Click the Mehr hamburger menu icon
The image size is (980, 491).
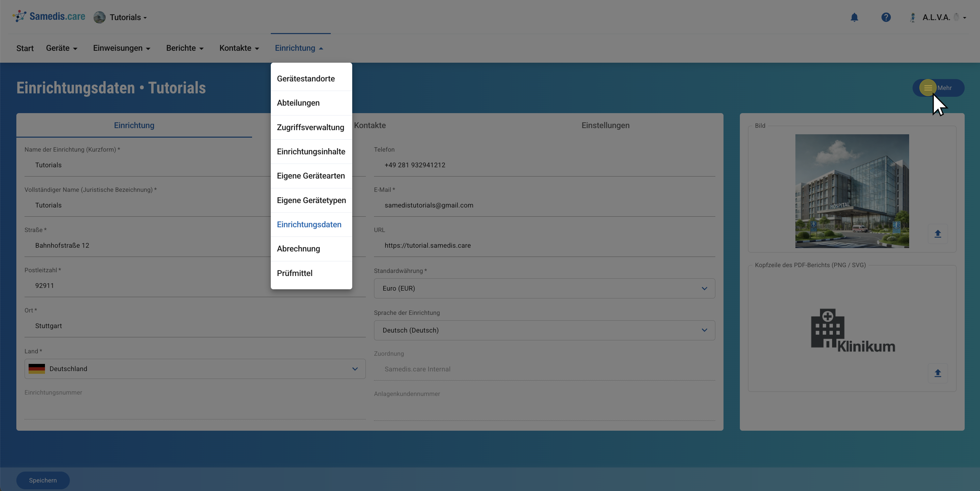click(x=928, y=88)
